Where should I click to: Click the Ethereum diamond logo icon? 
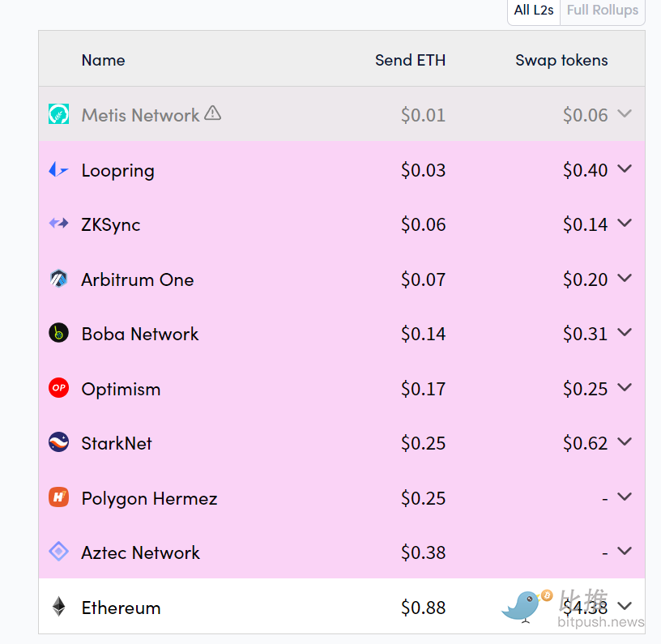pyautogui.click(x=58, y=607)
